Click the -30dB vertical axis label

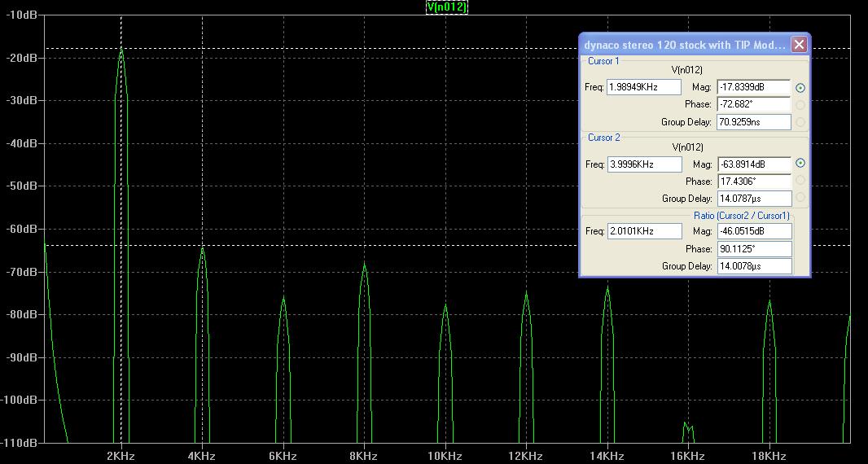22,100
